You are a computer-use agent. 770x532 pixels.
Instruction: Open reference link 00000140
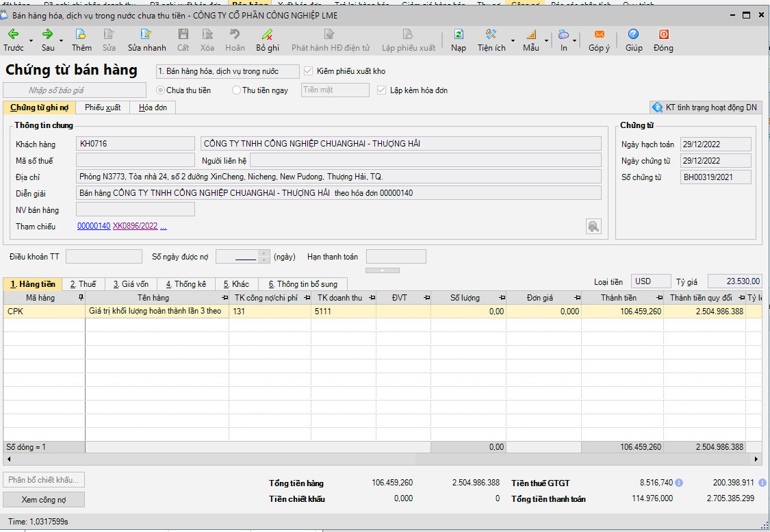[x=94, y=226]
